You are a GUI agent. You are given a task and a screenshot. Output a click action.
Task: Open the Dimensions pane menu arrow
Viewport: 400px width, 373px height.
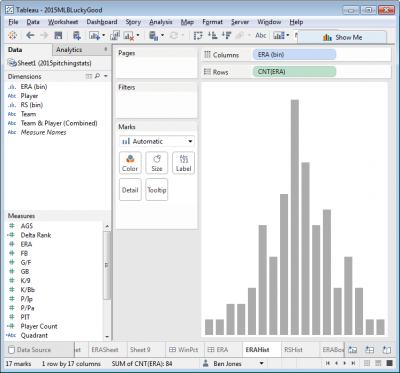(x=106, y=76)
